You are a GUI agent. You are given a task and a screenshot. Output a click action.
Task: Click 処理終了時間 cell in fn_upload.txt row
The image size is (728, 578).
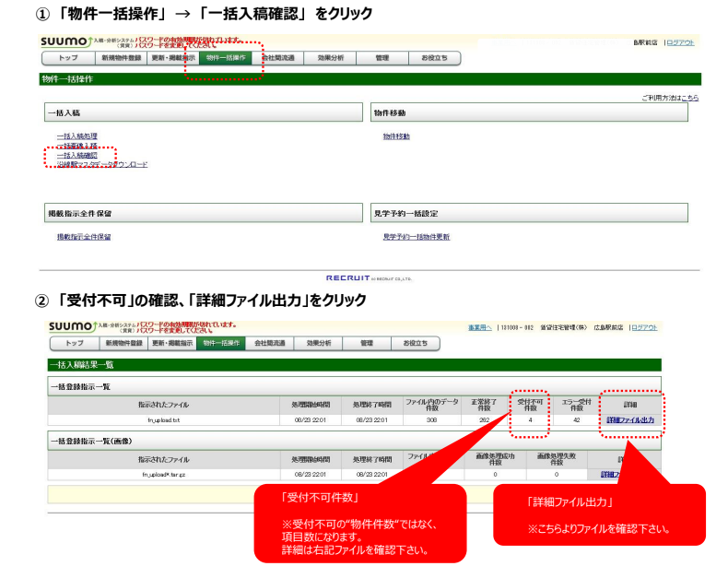click(372, 420)
